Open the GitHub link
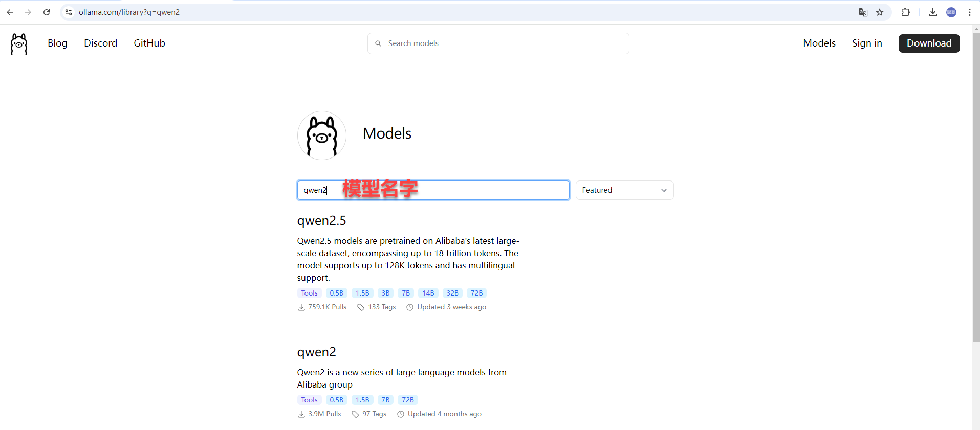 pos(149,43)
